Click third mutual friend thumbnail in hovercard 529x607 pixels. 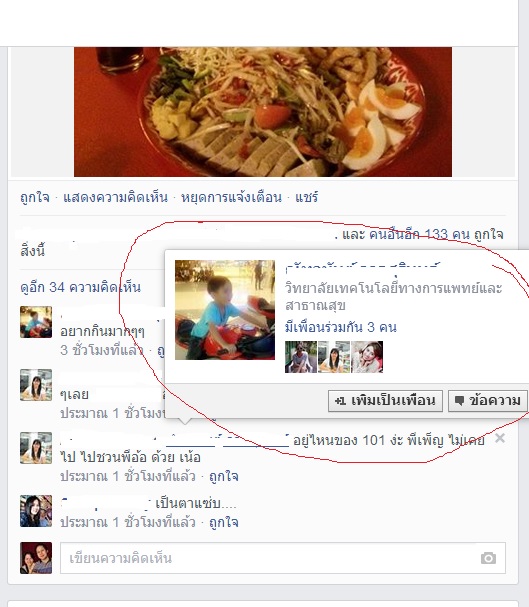tap(367, 357)
